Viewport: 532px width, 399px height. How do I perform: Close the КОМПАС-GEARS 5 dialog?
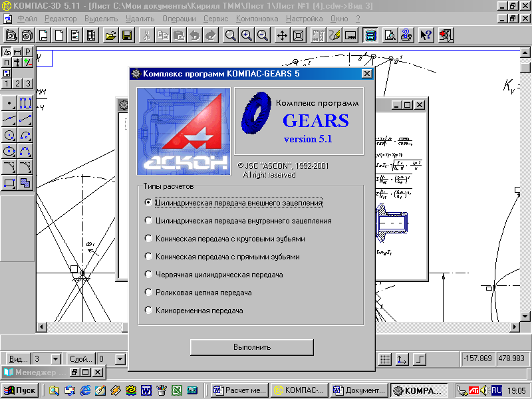click(366, 74)
